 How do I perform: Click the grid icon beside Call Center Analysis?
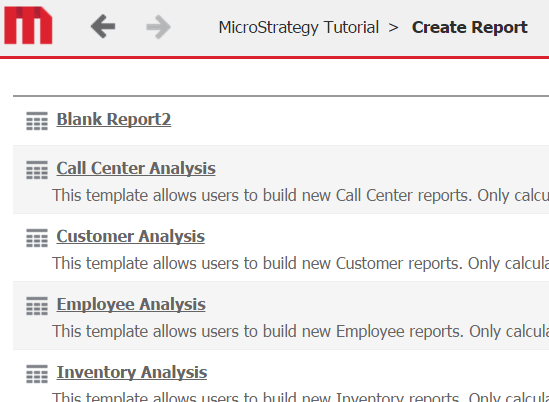[x=37, y=170]
